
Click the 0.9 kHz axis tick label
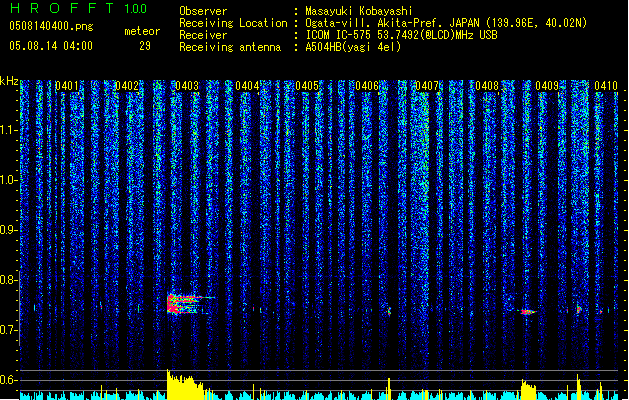coord(9,230)
